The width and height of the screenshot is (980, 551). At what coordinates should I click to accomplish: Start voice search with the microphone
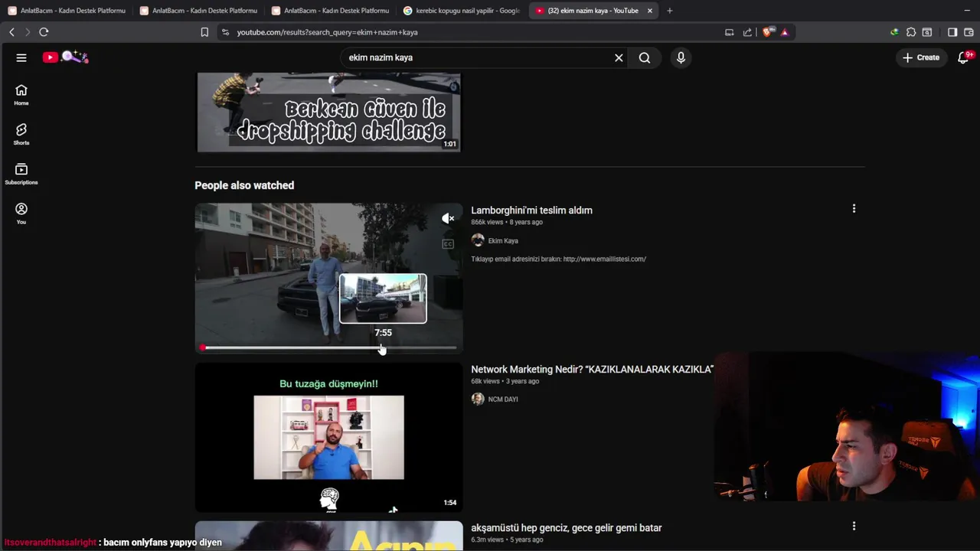coord(681,57)
